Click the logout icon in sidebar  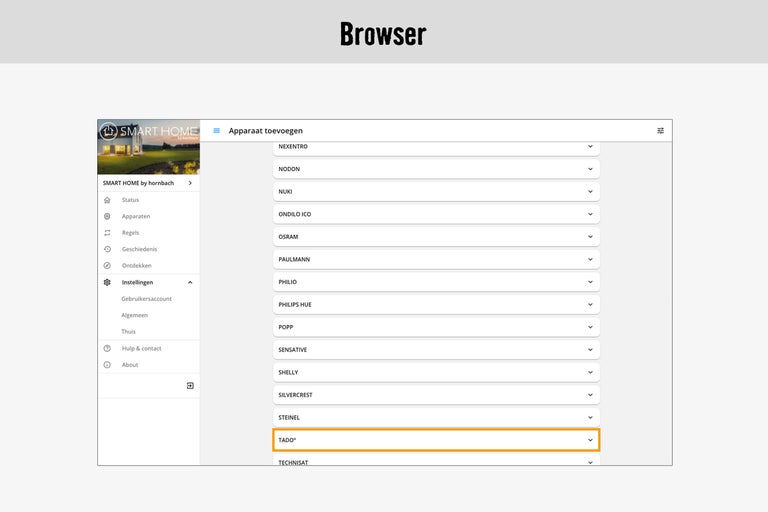[190, 386]
